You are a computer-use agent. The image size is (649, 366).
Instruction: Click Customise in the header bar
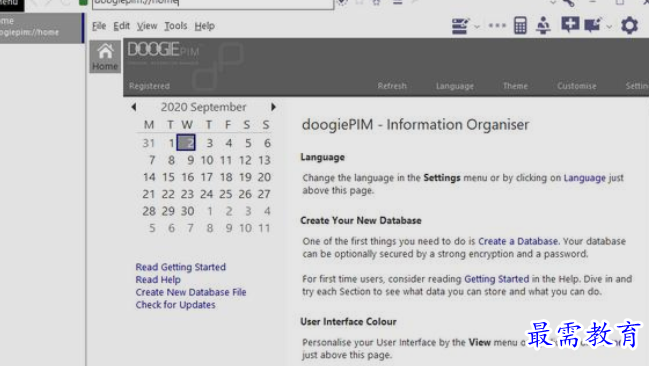577,86
